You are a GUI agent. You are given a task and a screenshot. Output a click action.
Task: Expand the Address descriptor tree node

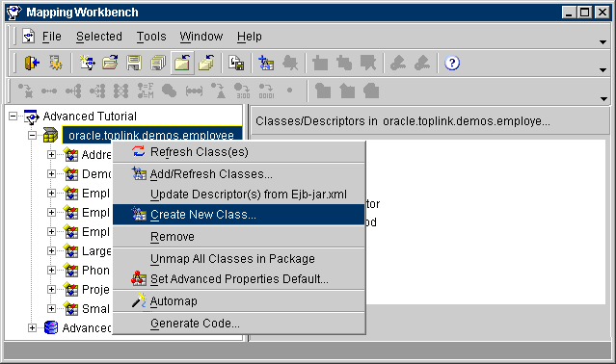tap(51, 154)
